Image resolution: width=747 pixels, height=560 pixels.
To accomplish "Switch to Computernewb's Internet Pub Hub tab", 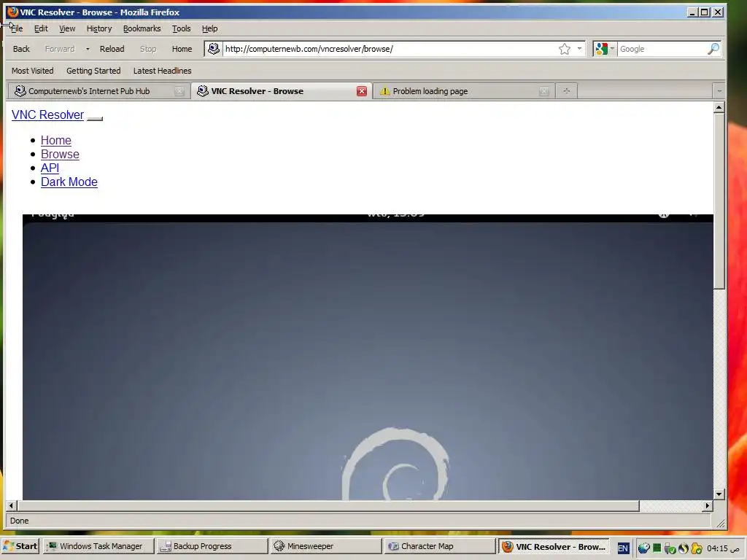I will click(89, 91).
